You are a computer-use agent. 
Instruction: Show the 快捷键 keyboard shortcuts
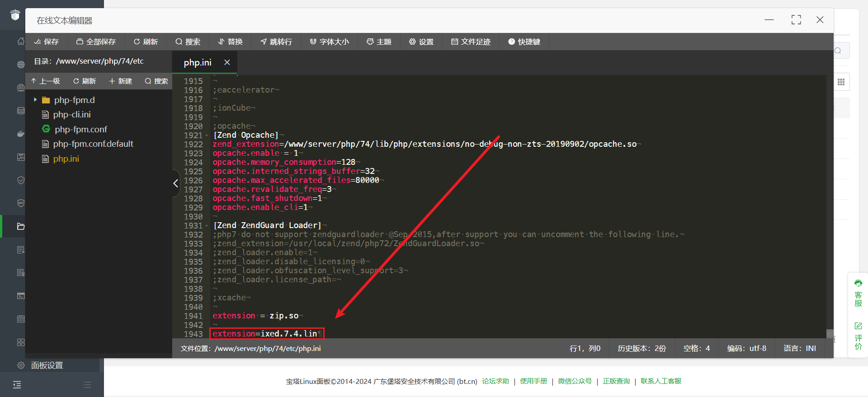click(524, 42)
